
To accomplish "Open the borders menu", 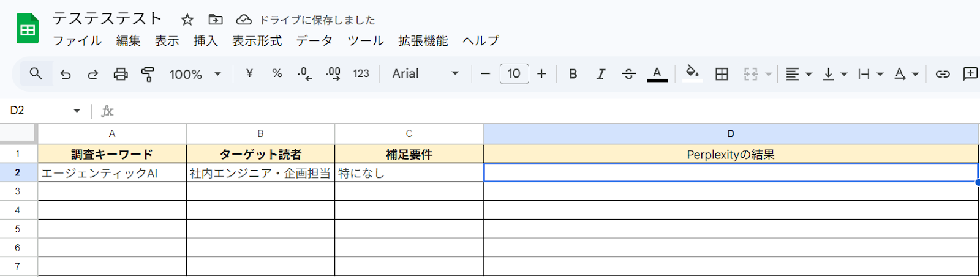I will [722, 73].
